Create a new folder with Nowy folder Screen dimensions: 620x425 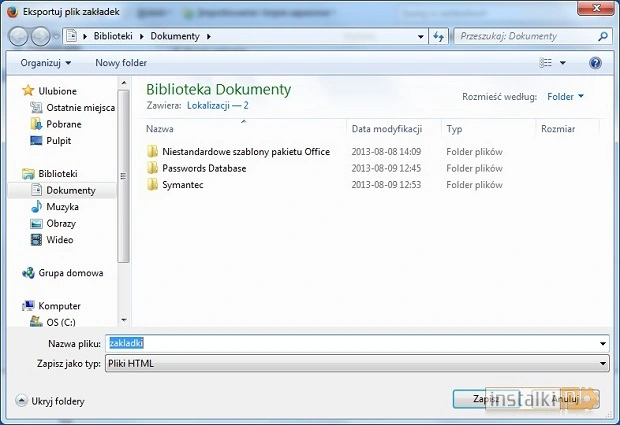[x=121, y=63]
